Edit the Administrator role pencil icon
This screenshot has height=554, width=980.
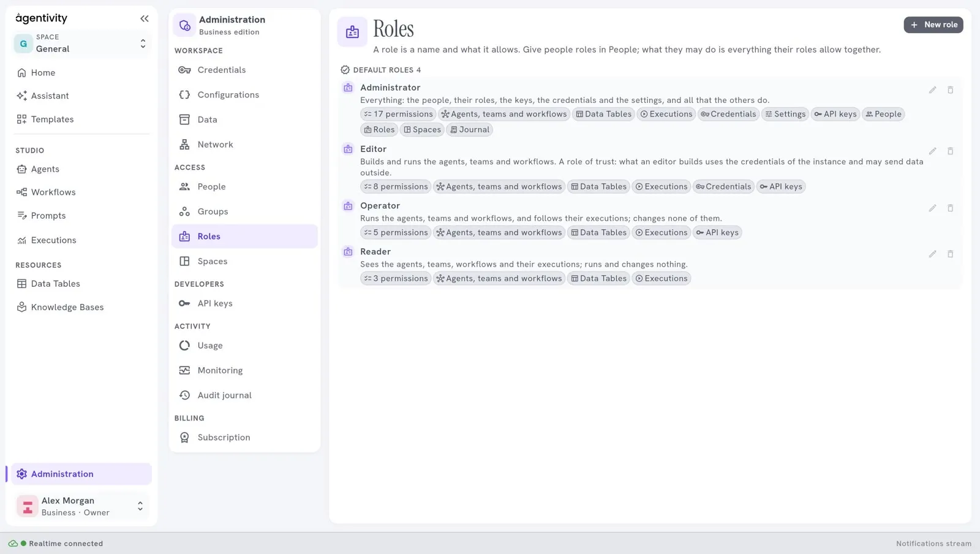click(x=932, y=90)
